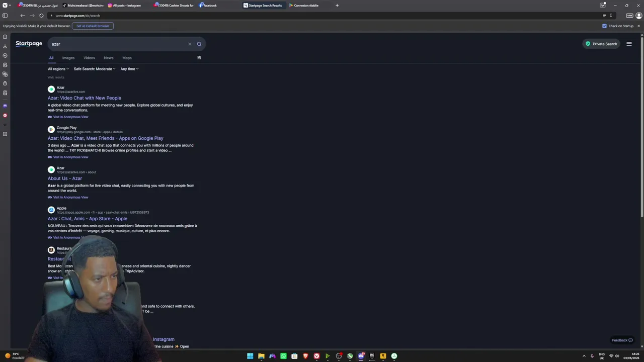Open the Downloads side panel

tap(5, 46)
